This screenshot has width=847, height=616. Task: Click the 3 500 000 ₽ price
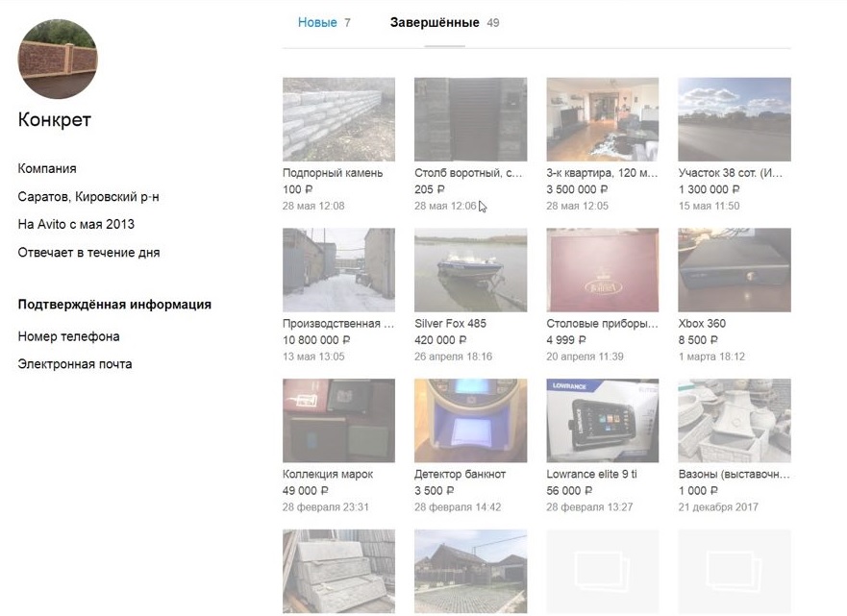(577, 189)
